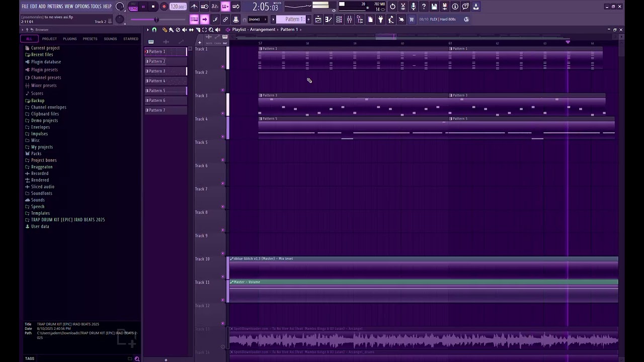Open project info icon

[x=455, y=7]
